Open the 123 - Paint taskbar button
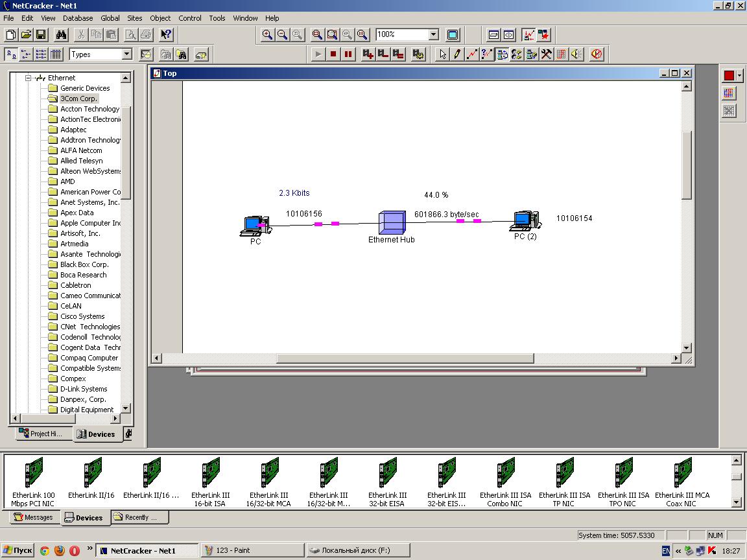This screenshot has height=560, width=747. pyautogui.click(x=252, y=550)
